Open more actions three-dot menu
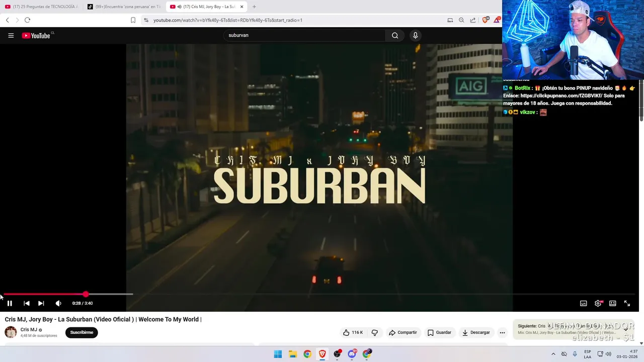The height and width of the screenshot is (362, 644). pos(502,332)
